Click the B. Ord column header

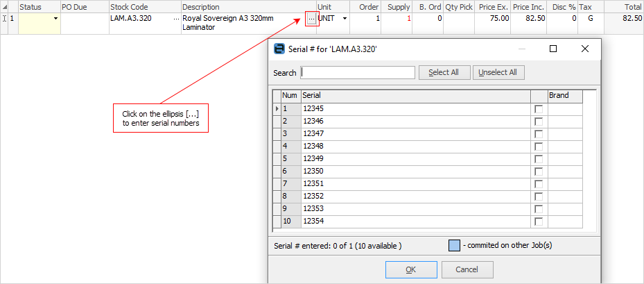click(x=428, y=7)
